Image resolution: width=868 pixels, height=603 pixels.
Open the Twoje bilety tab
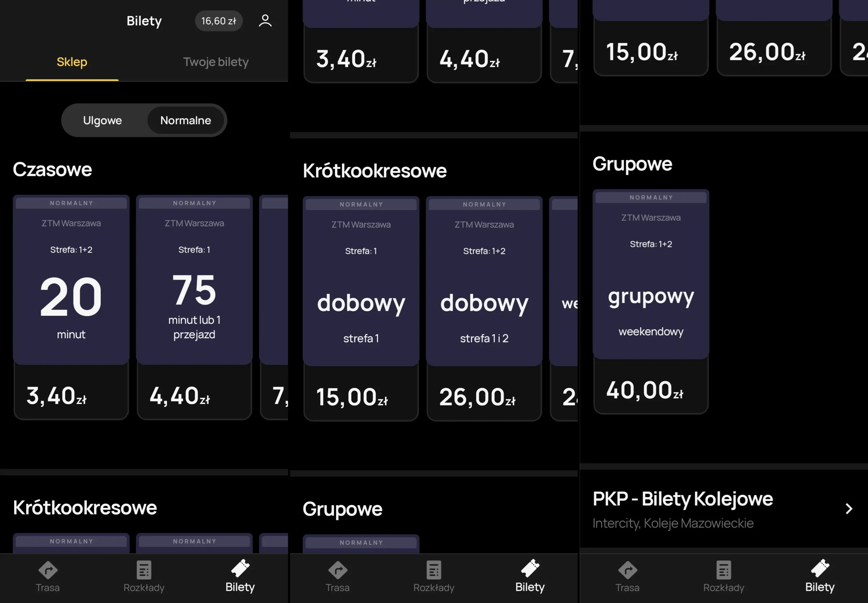point(216,62)
